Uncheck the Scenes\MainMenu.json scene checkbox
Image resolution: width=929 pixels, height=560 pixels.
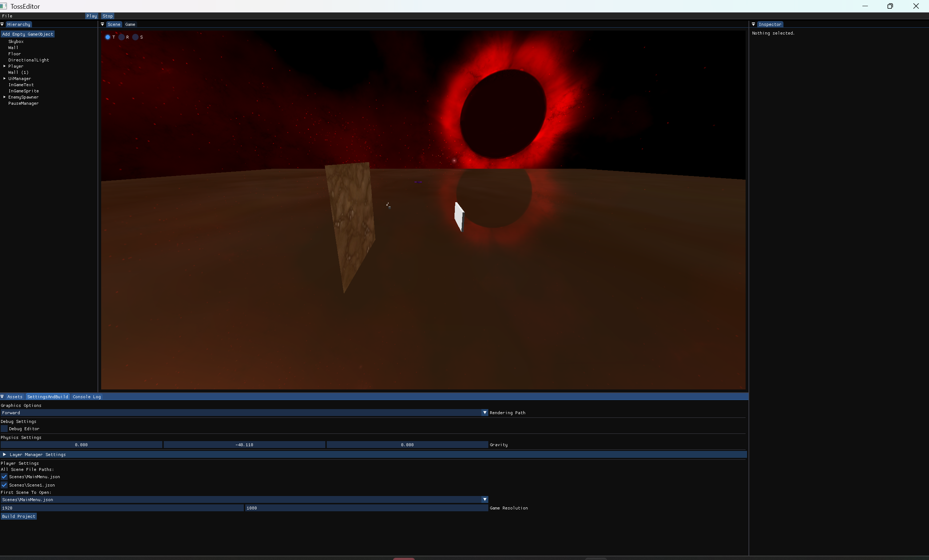coord(4,477)
